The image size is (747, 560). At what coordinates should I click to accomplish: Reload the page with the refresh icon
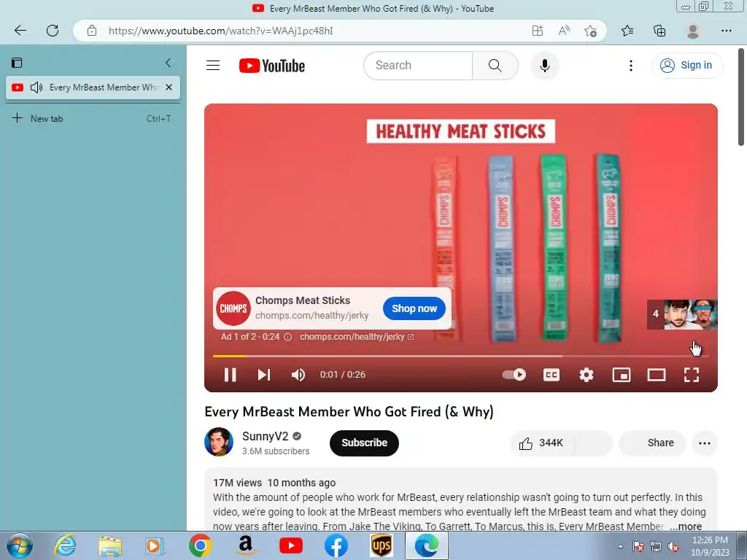tap(53, 31)
